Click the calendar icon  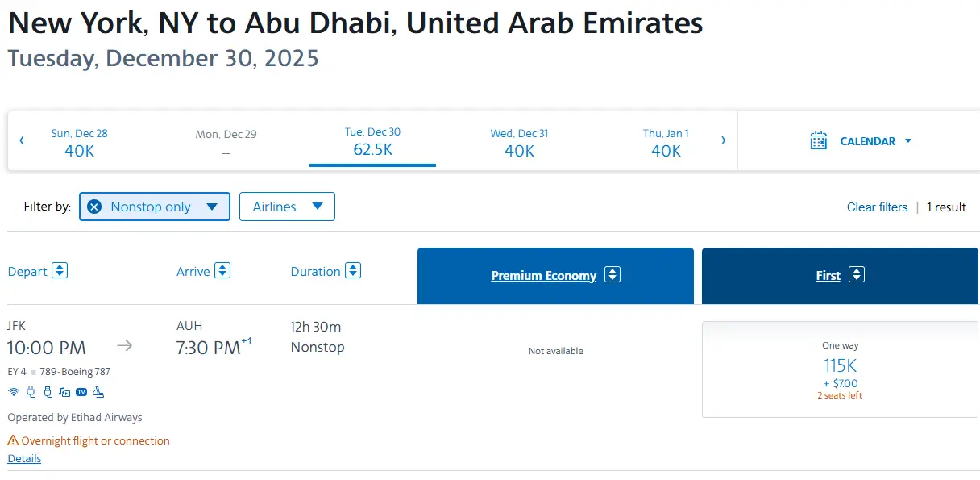(819, 140)
